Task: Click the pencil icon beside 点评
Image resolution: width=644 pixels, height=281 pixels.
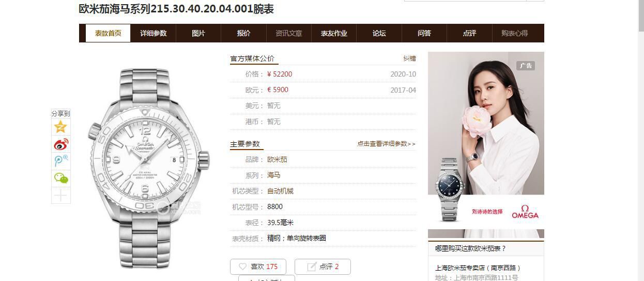Action: pos(312,267)
